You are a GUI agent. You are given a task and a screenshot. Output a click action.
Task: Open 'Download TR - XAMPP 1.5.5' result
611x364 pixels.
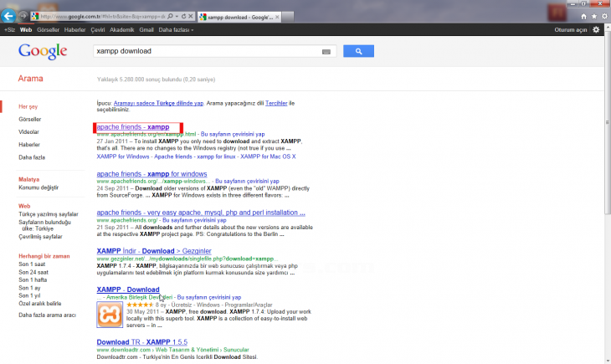[138, 342]
